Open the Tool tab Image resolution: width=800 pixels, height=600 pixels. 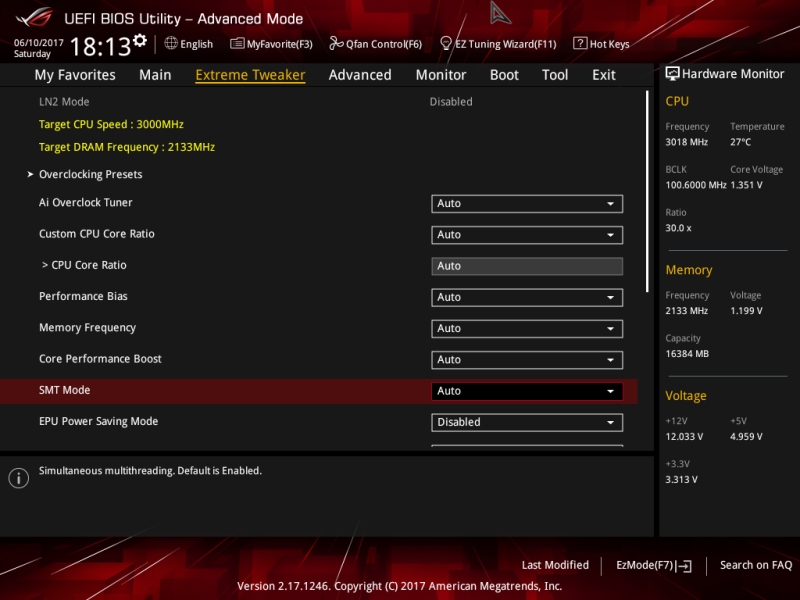pos(555,75)
